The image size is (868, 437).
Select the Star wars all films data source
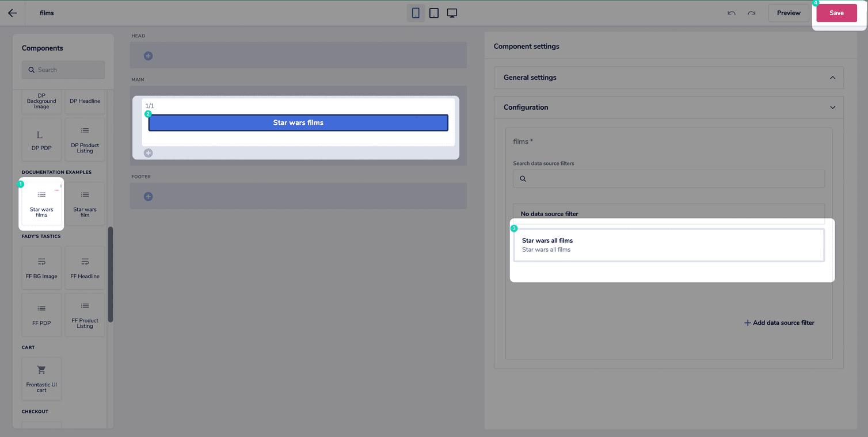(668, 244)
